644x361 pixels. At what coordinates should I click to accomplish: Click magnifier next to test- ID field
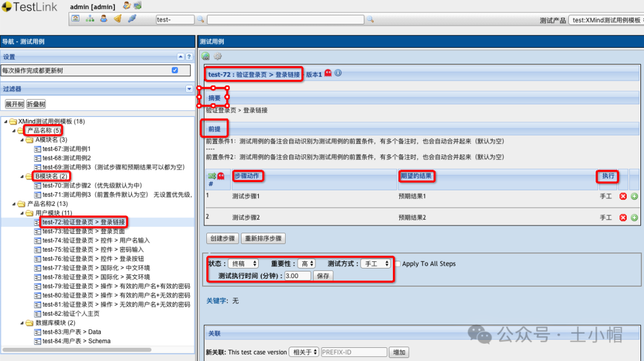point(200,19)
